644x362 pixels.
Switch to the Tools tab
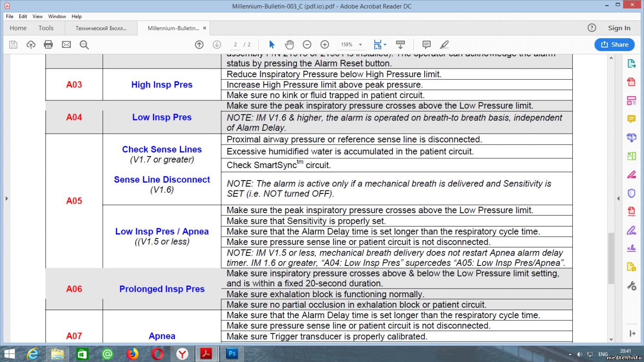click(x=46, y=28)
